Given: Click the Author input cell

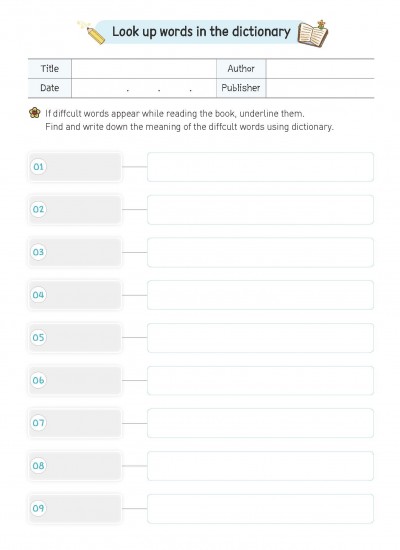Looking at the screenshot, I should pyautogui.click(x=320, y=69).
